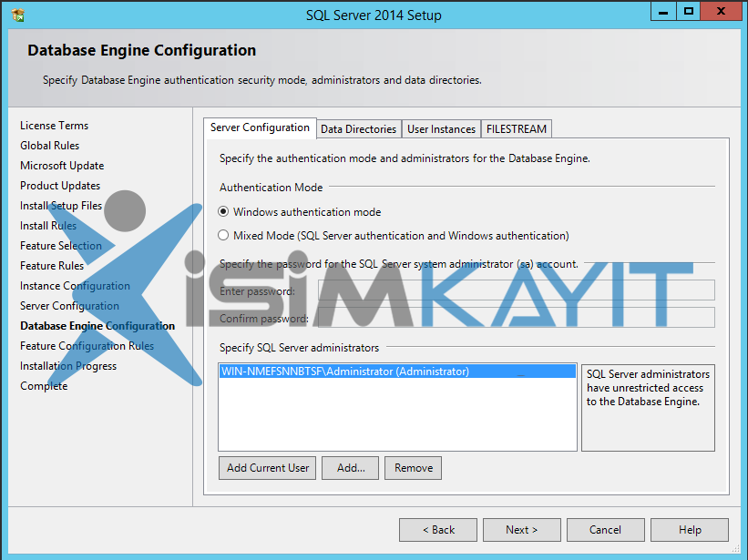Go to previous step with Back button
This screenshot has width=748, height=560.
pyautogui.click(x=438, y=530)
